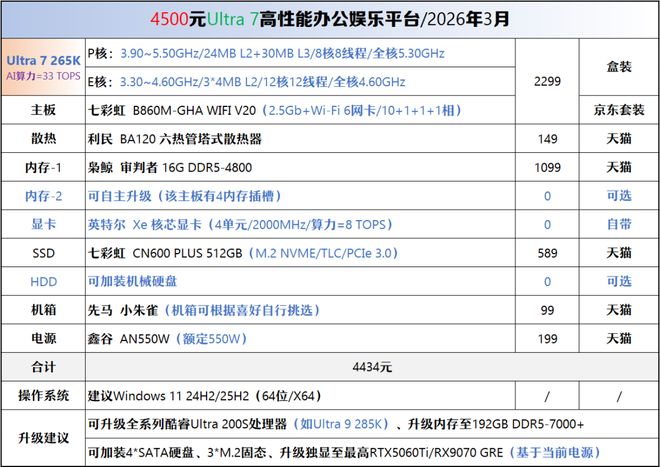The image size is (660, 467).
Task: Click the SSD price 589
Action: tap(547, 253)
